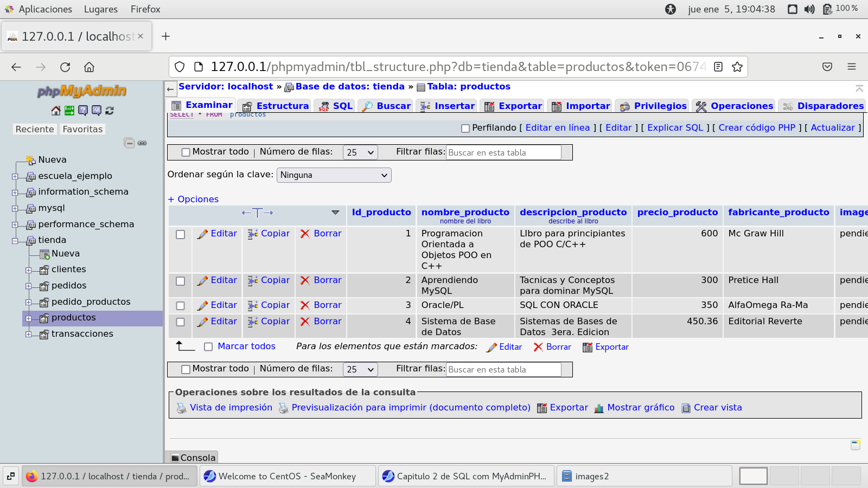Check the top Mostrar todo checkbox
The width and height of the screenshot is (868, 488).
[x=186, y=152]
